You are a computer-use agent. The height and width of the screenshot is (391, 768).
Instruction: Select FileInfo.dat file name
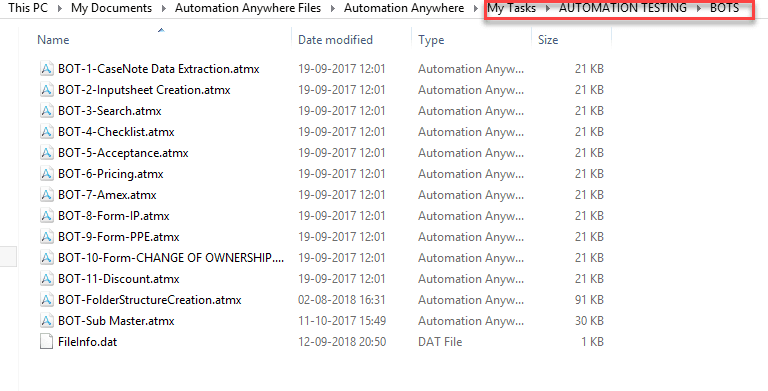(x=88, y=342)
